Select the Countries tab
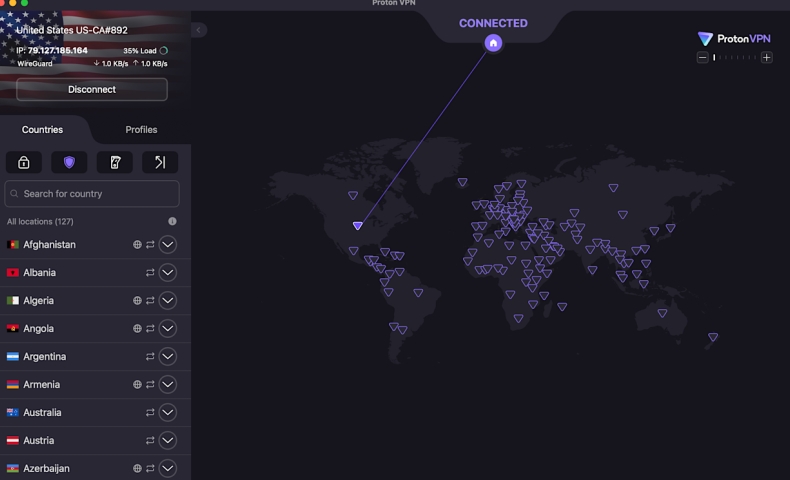Viewport: 790px width, 480px height. pos(42,129)
